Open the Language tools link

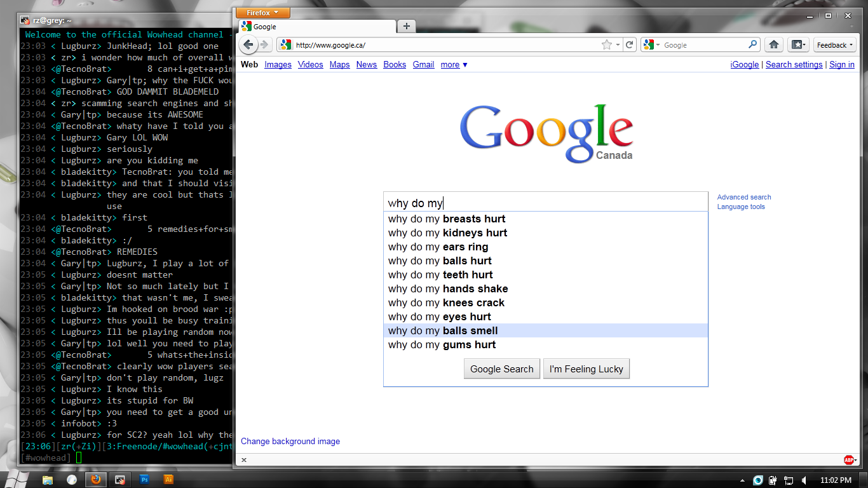tap(741, 207)
